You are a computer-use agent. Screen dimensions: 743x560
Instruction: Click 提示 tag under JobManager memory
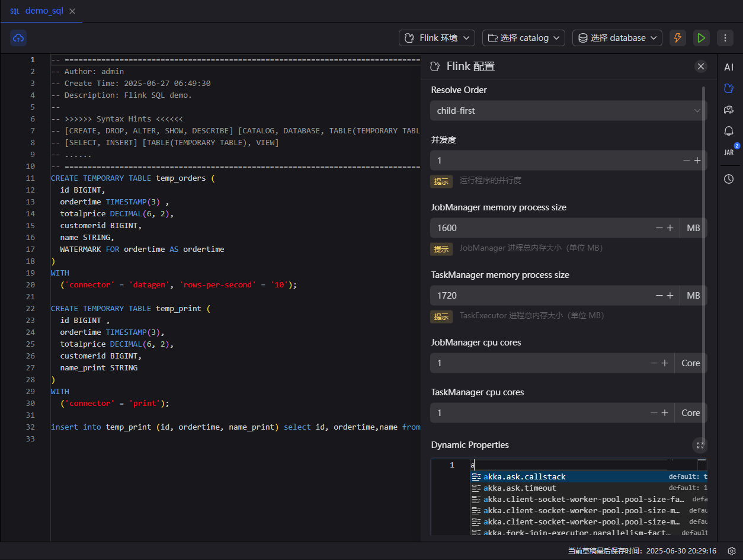click(x=441, y=249)
